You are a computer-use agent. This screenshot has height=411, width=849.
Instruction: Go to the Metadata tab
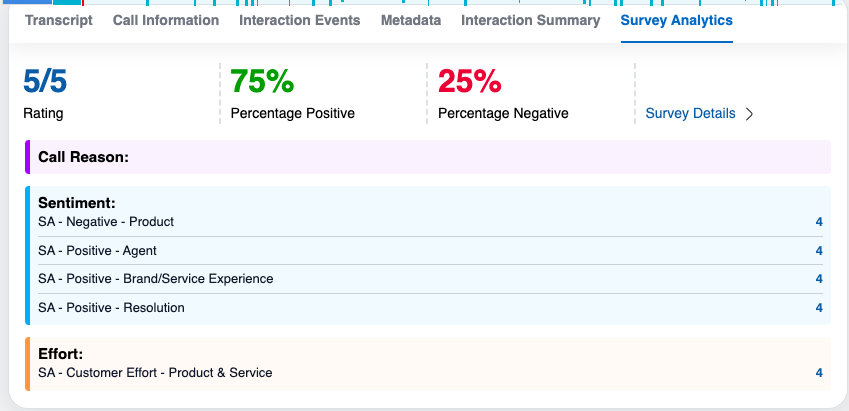(411, 20)
